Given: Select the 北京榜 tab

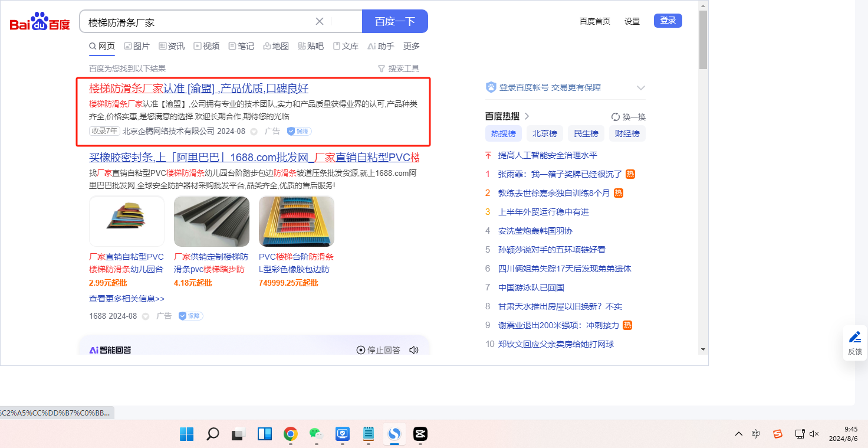Looking at the screenshot, I should tap(545, 133).
